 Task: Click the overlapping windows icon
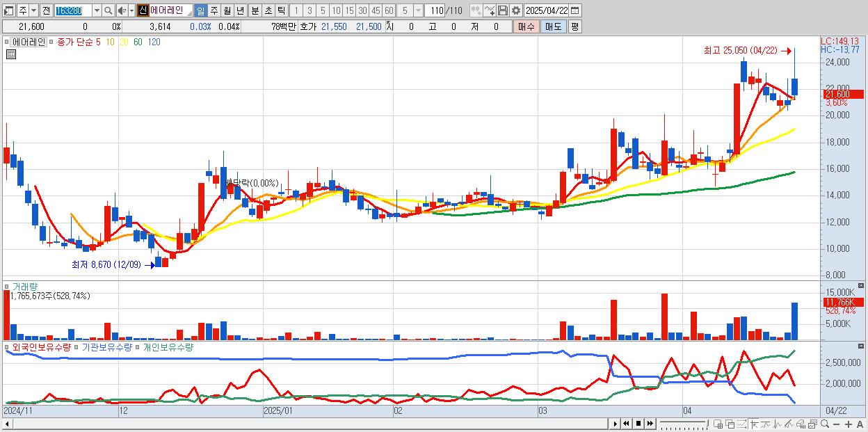pyautogui.click(x=730, y=424)
